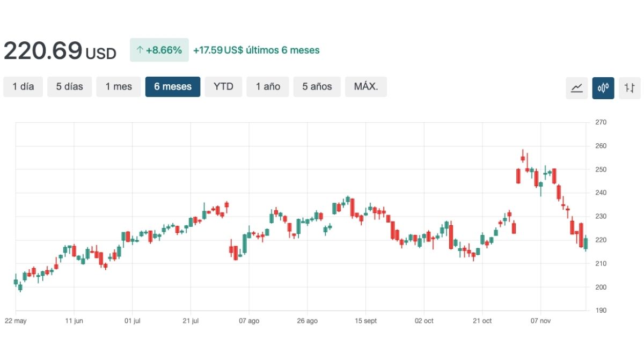
Task: Select the "5 días" period button
Action: (69, 86)
